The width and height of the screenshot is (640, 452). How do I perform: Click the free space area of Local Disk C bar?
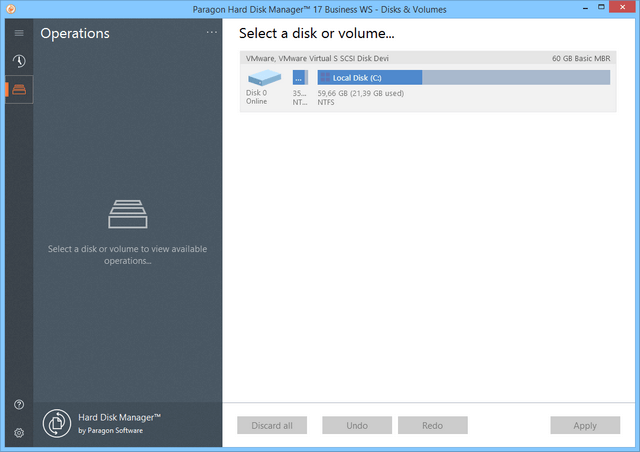[515, 77]
